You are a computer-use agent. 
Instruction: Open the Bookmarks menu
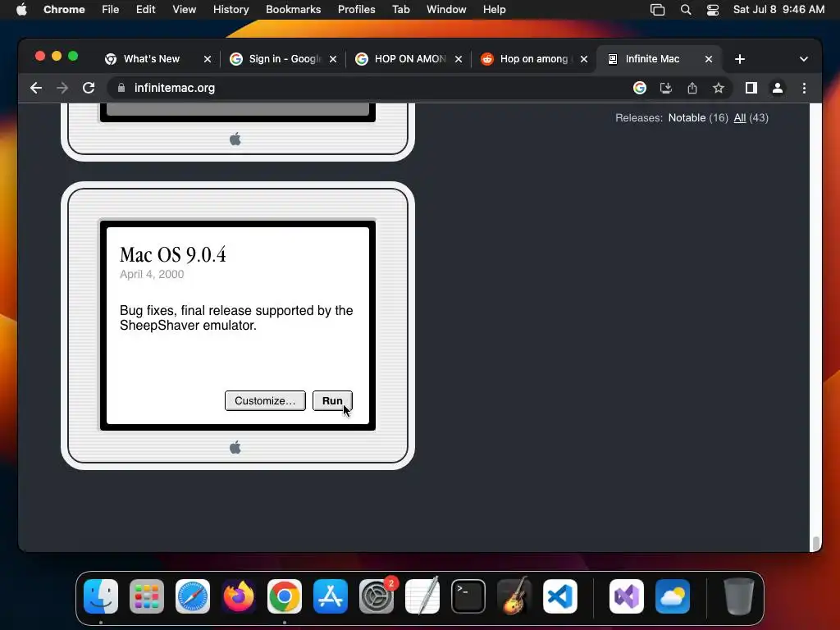293,10
